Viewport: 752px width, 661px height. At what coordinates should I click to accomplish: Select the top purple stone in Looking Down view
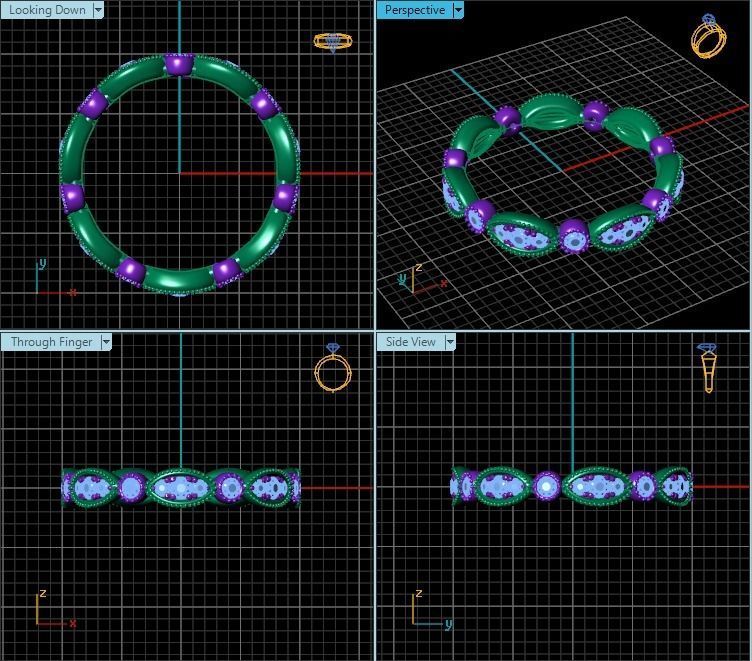179,64
